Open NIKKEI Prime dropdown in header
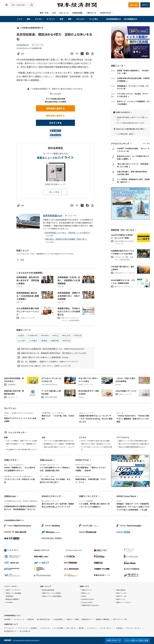 click(x=107, y=13)
